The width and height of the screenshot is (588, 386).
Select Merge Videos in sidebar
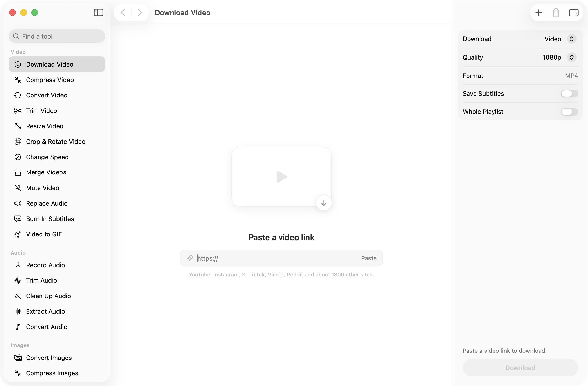click(57, 172)
